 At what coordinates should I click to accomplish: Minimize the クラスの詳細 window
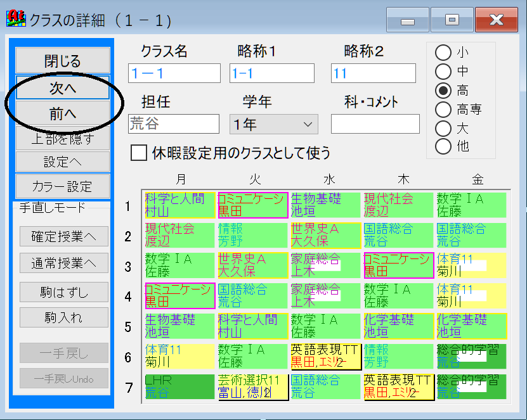click(407, 20)
